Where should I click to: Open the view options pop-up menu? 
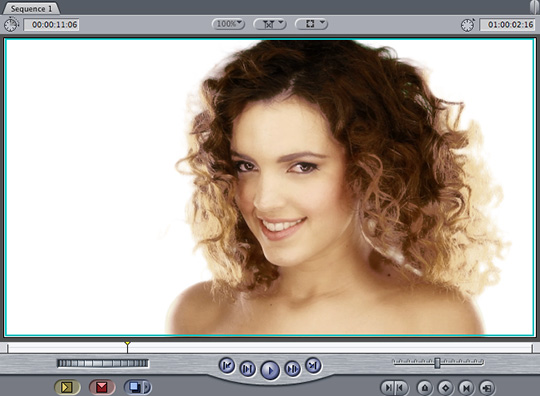(311, 24)
